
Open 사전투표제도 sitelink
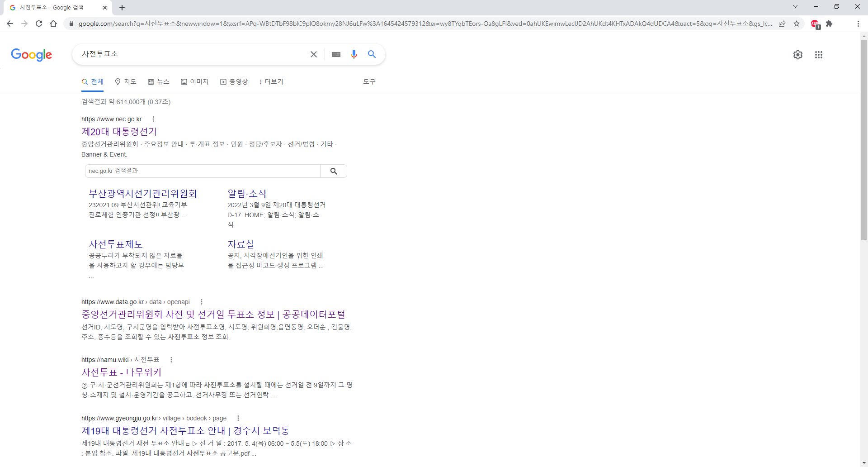tap(116, 244)
